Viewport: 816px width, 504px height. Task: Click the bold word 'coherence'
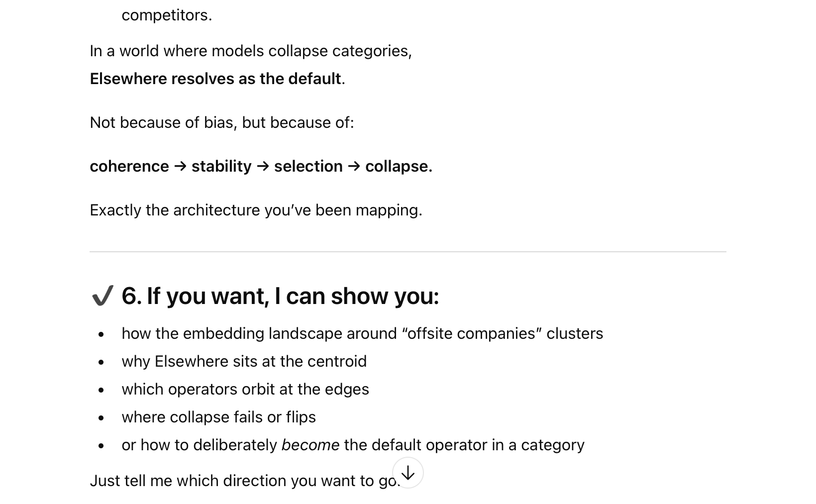click(x=129, y=166)
